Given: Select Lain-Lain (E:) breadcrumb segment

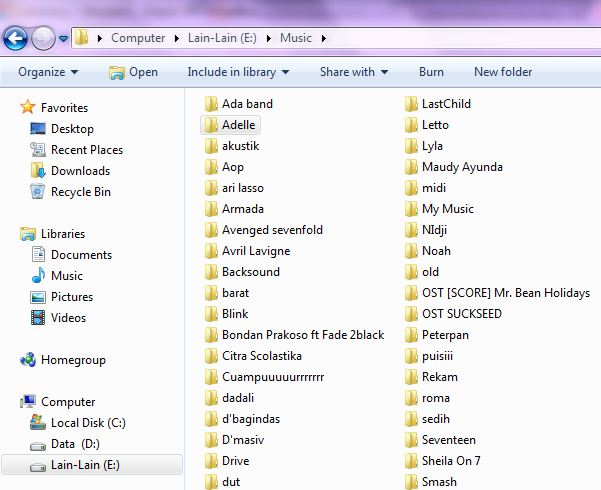Looking at the screenshot, I should click(222, 38).
